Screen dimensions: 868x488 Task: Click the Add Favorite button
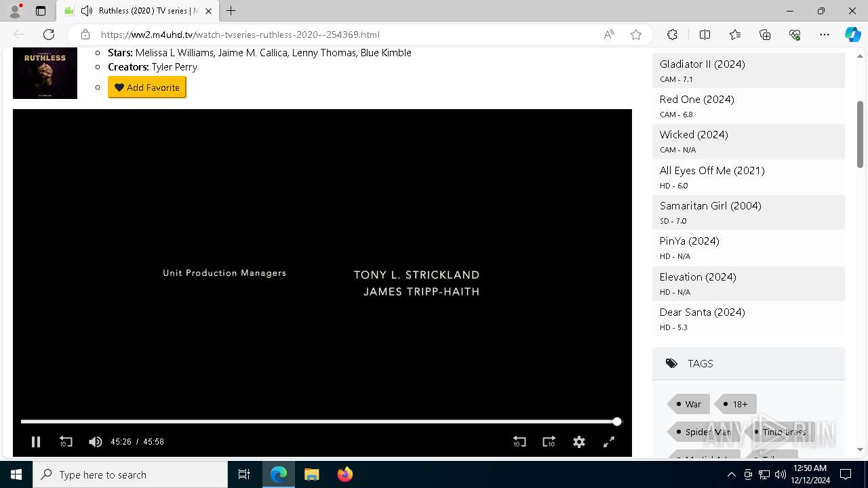[147, 87]
